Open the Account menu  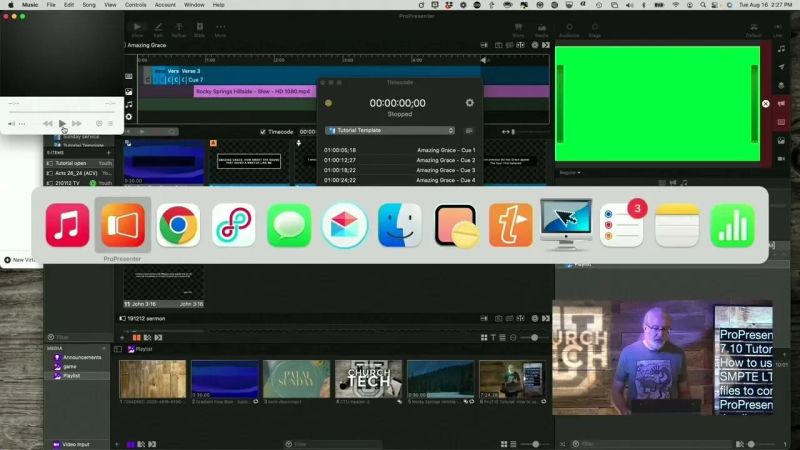[x=165, y=5]
